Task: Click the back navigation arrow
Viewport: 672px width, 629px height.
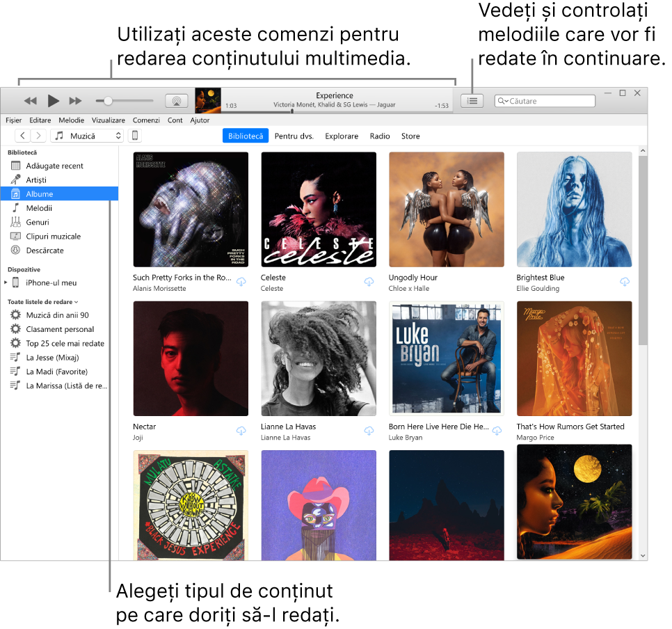Action: point(22,136)
